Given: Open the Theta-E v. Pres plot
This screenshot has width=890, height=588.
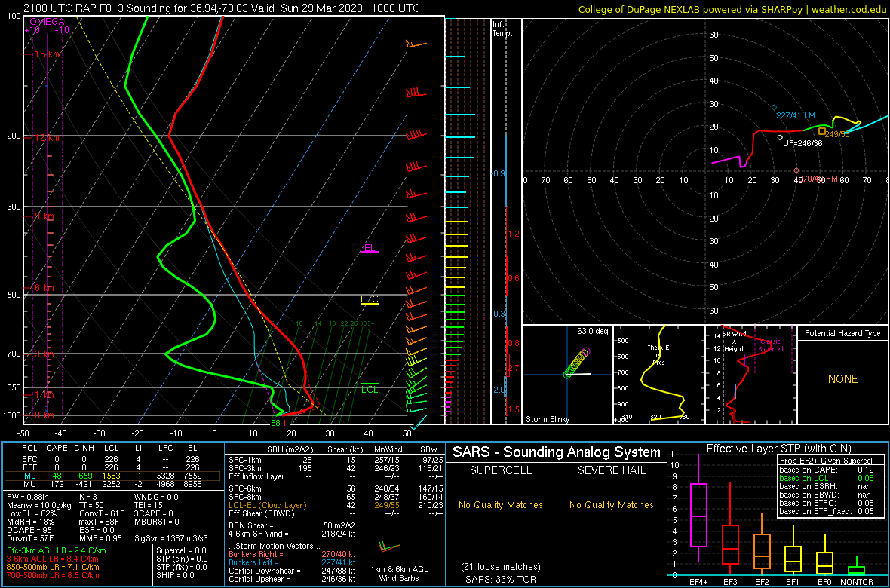Looking at the screenshot, I should 658,375.
